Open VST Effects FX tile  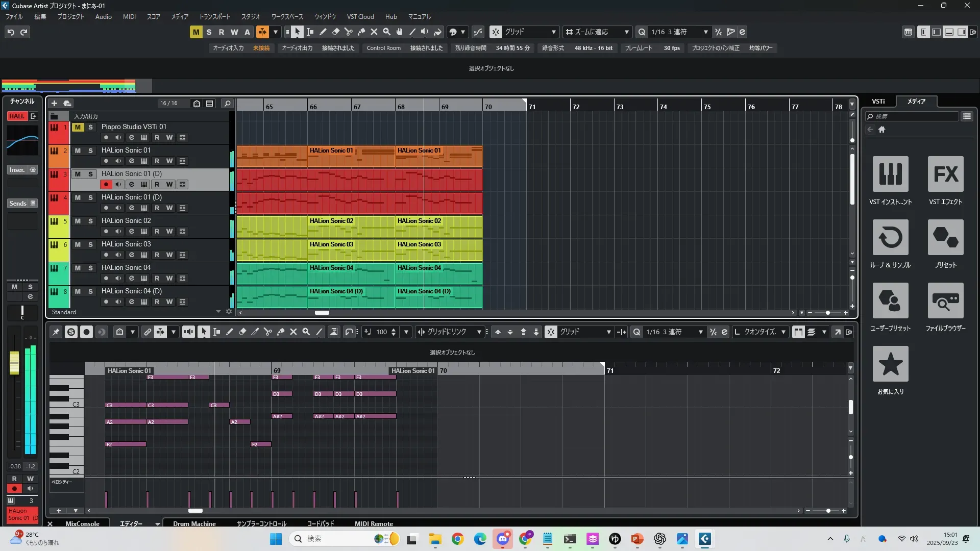point(945,174)
